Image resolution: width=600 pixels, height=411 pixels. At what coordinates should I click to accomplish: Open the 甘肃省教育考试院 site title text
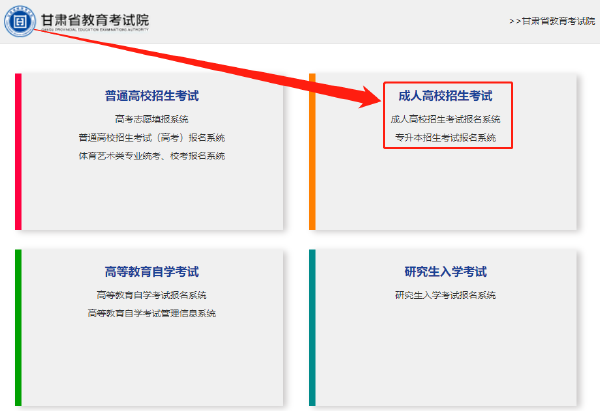pos(95,20)
